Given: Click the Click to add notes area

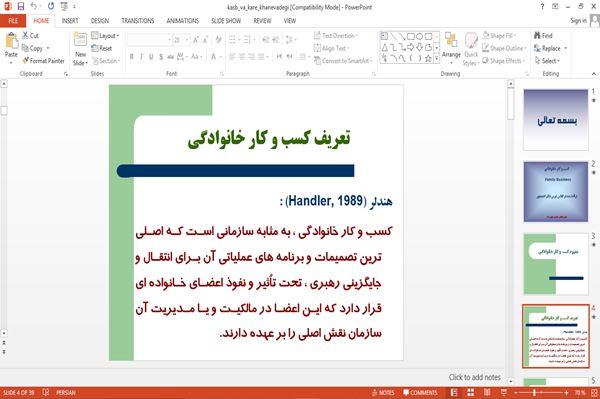Looking at the screenshot, I should (x=474, y=377).
